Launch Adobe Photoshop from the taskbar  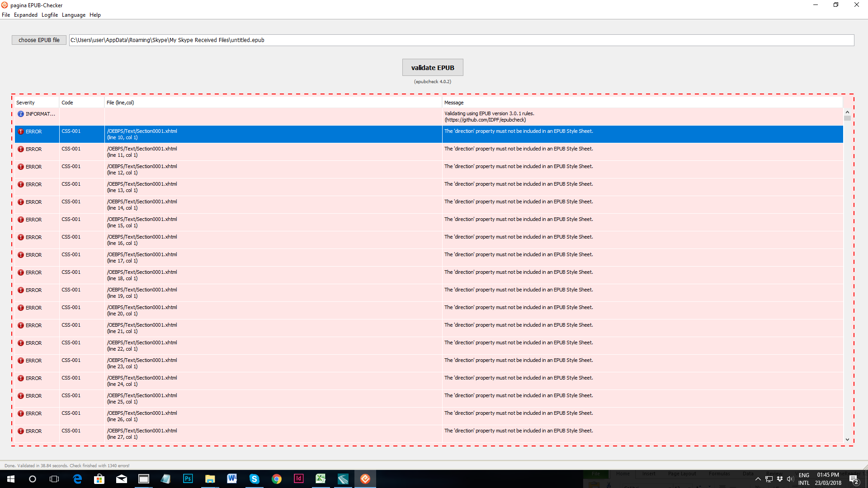coord(188,479)
